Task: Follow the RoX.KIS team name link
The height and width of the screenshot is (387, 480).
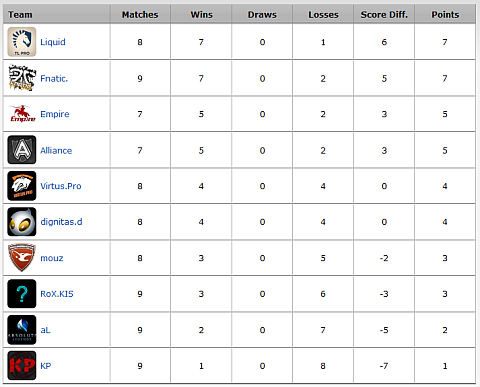Action: [x=57, y=294]
